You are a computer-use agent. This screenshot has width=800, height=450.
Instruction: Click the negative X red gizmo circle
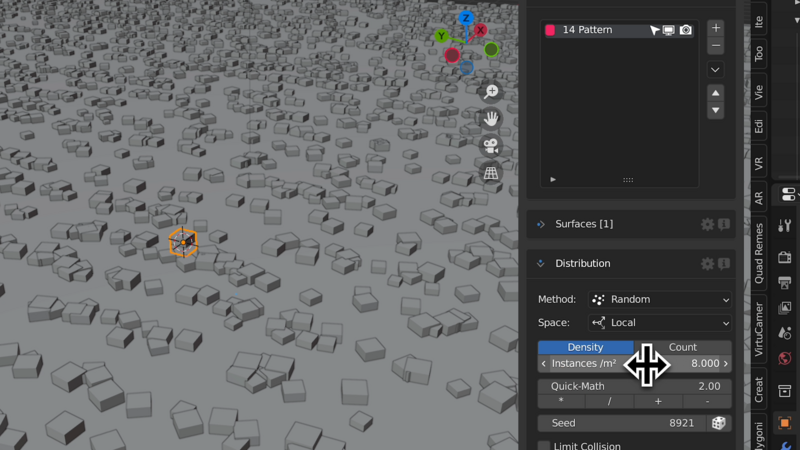(x=452, y=55)
